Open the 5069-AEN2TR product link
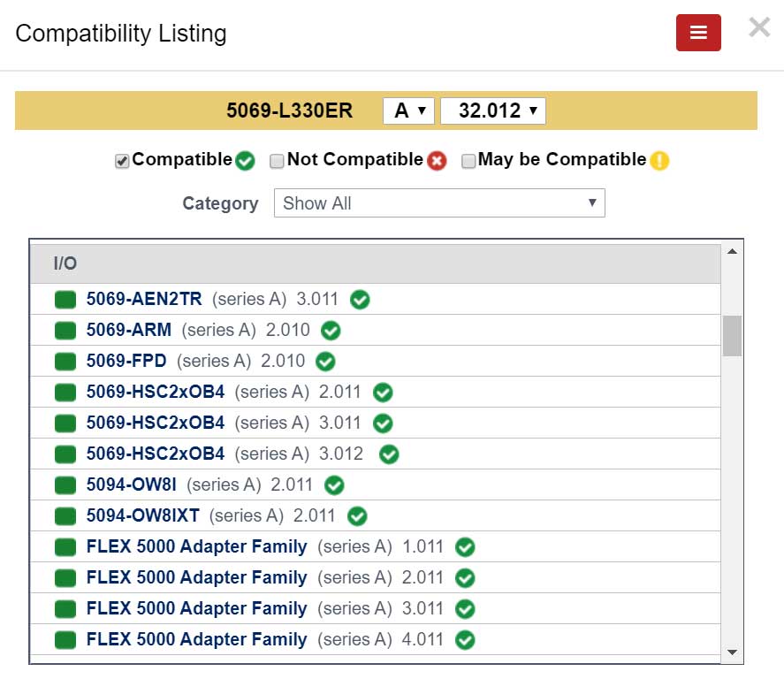This screenshot has width=784, height=679. click(x=144, y=299)
